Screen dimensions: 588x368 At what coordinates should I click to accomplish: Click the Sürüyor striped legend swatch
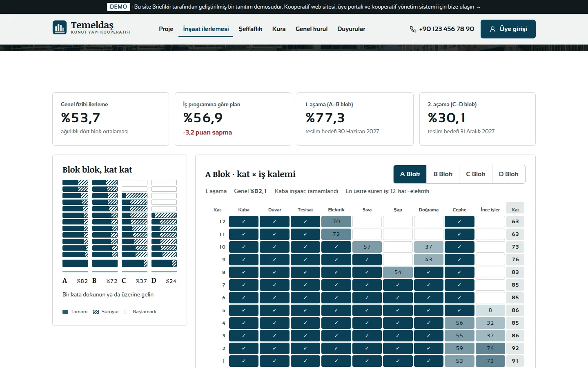[96, 312]
